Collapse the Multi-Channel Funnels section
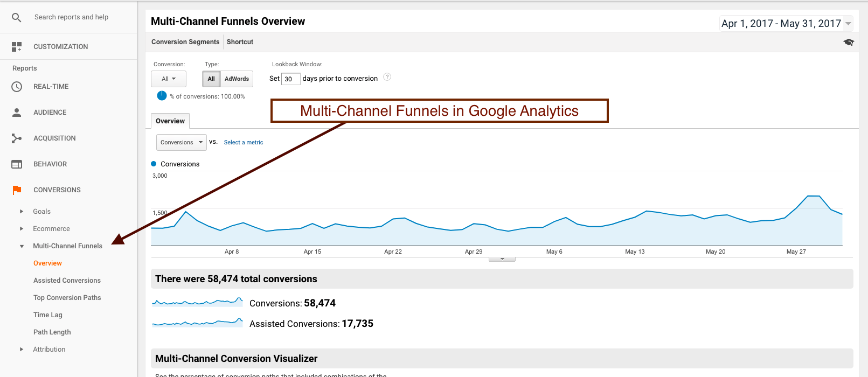Image resolution: width=868 pixels, height=377 pixels. [x=22, y=246]
